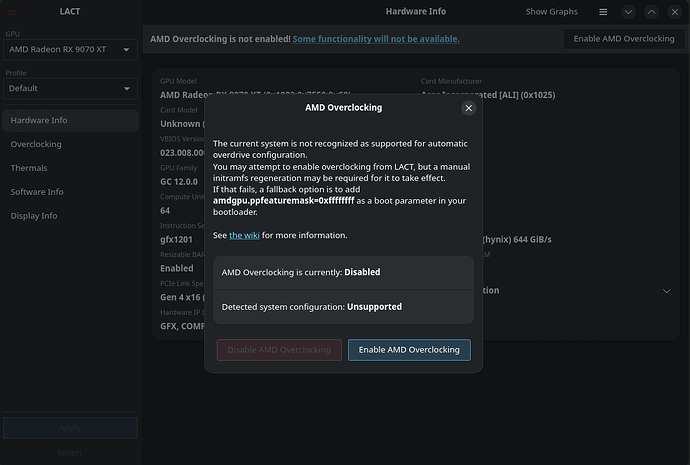Open the wiki link in the dialog
The width and height of the screenshot is (690, 465).
click(x=244, y=235)
